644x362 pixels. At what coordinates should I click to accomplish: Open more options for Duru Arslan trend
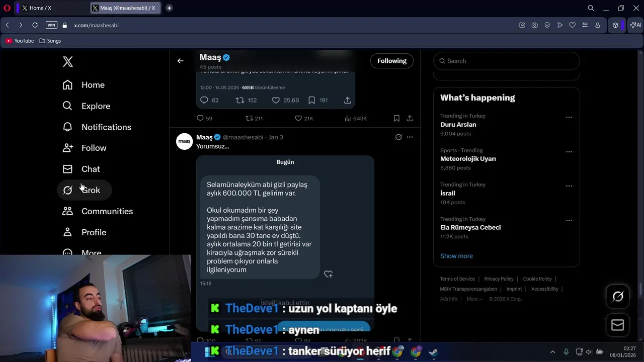[569, 117]
